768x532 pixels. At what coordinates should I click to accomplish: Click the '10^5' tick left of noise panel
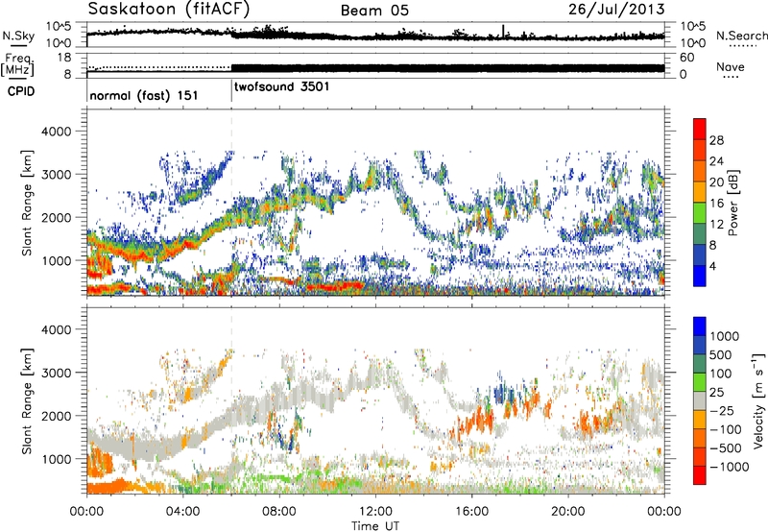(x=59, y=27)
